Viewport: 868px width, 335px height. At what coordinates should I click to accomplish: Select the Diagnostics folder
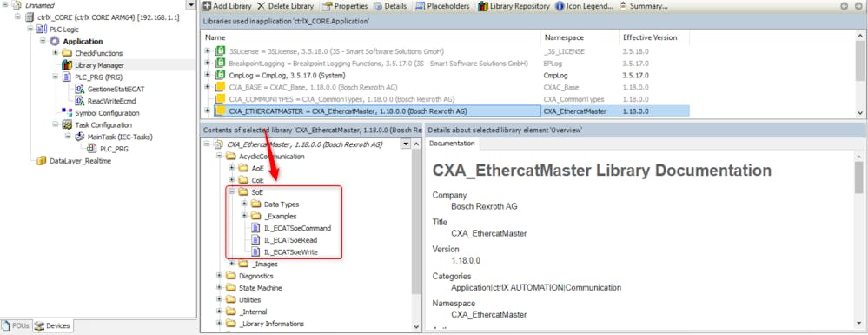(249, 276)
